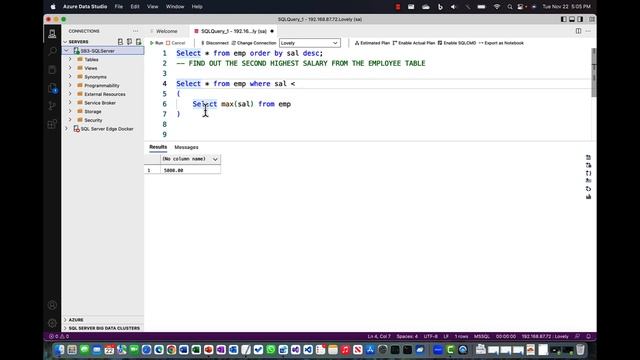Click the editor vertical scrollbar

[x=594, y=73]
